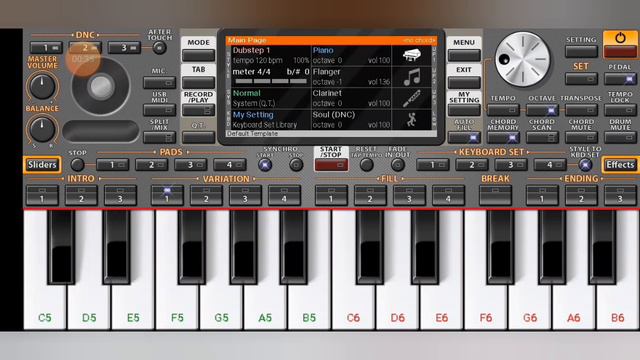Tap the music note icon for Flanger
The width and height of the screenshot is (640, 360).
(411, 77)
